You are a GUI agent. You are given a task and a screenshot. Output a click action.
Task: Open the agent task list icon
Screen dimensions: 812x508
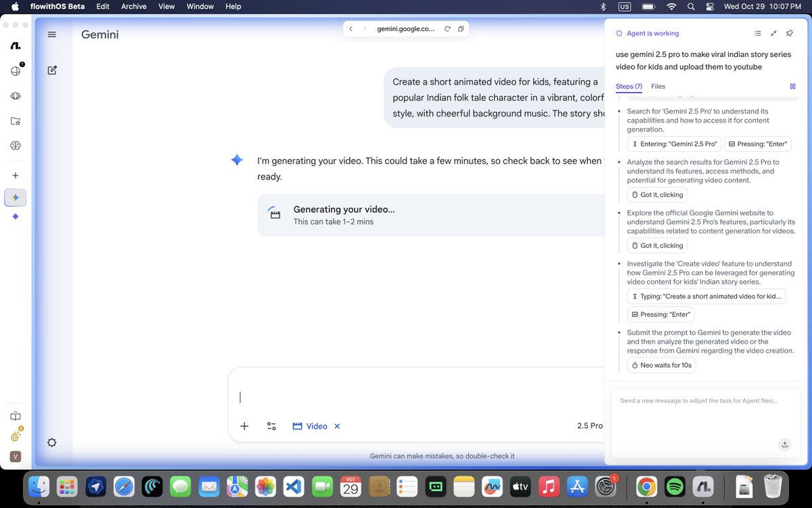tap(758, 33)
